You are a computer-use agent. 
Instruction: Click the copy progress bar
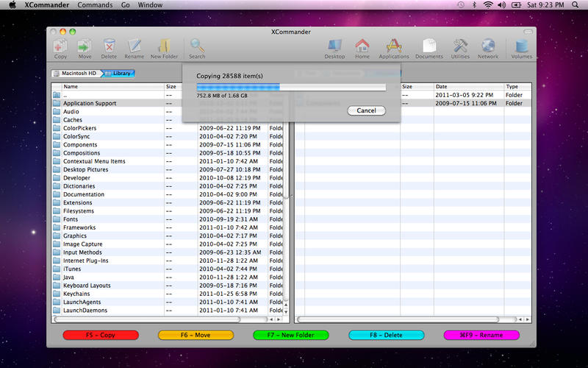click(291, 87)
